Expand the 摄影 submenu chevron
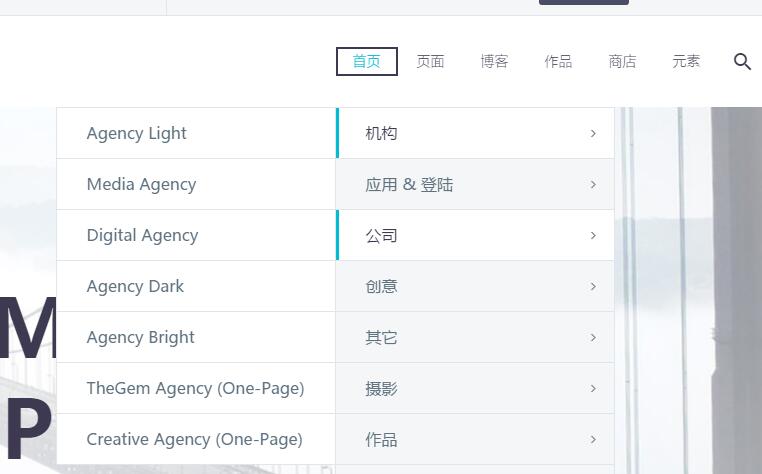762x474 pixels. [x=593, y=388]
